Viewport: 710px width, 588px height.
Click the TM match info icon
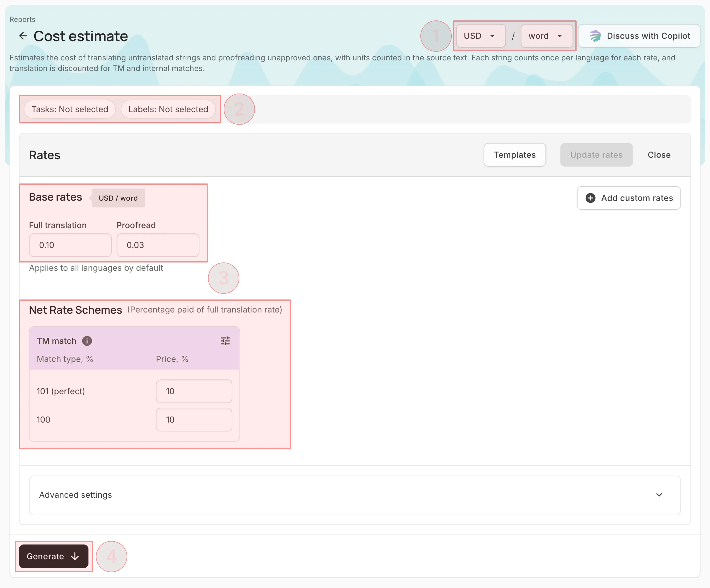click(87, 341)
